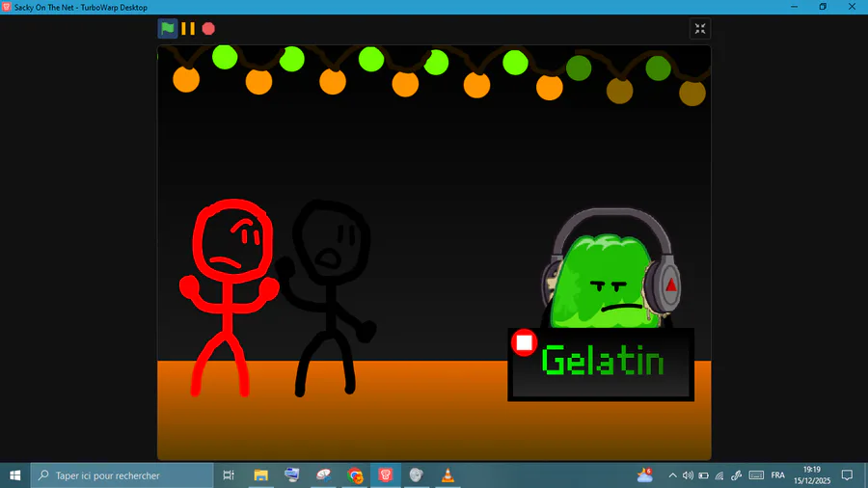
Task: Open the weather widget in the taskbar
Action: pos(645,475)
